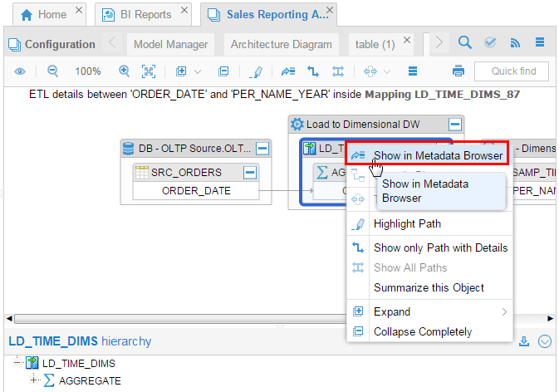This screenshot has height=392, width=559.
Task: Choose Summarize this Object
Action: [x=430, y=287]
